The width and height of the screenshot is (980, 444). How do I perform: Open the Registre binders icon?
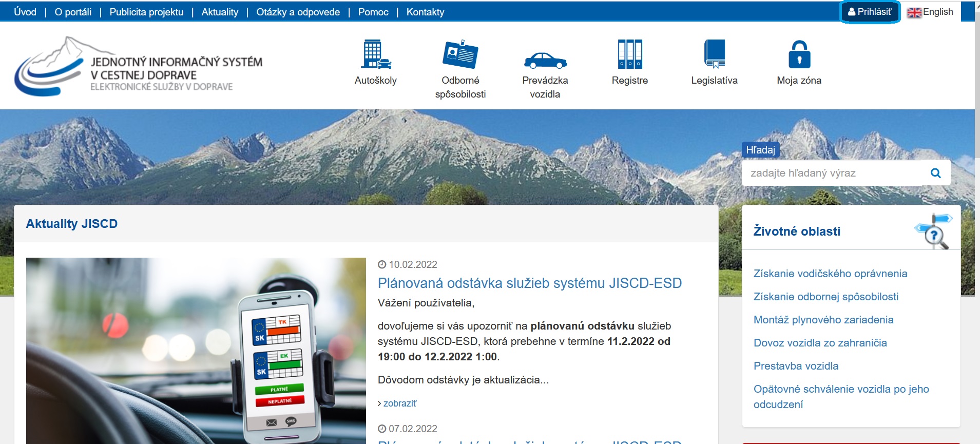629,54
